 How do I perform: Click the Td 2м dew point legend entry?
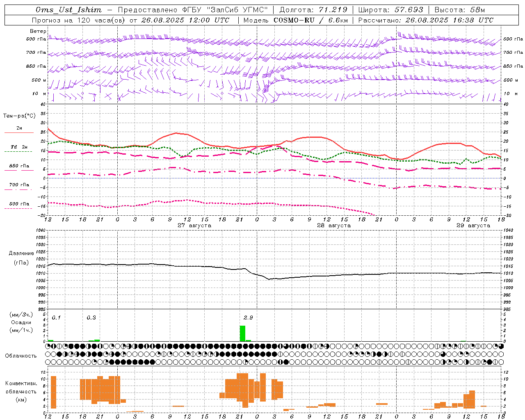point(19,147)
